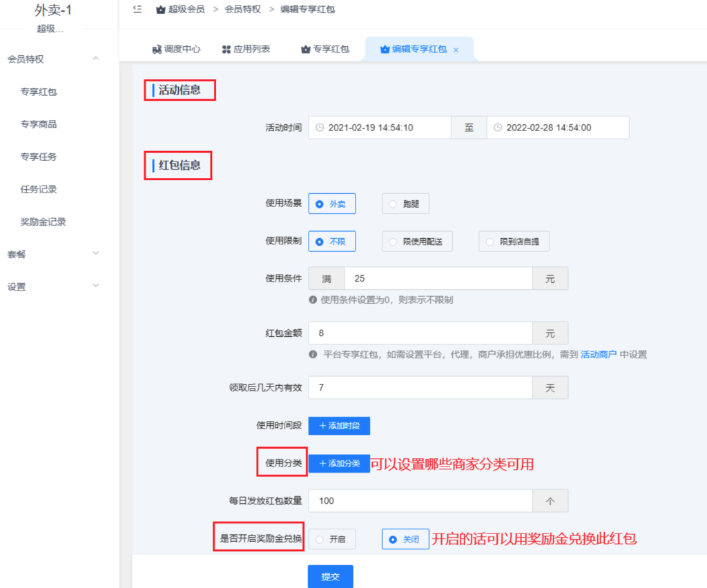Expand the 套餐 sidebar menu
The width and height of the screenshot is (707, 588).
[x=95, y=254]
